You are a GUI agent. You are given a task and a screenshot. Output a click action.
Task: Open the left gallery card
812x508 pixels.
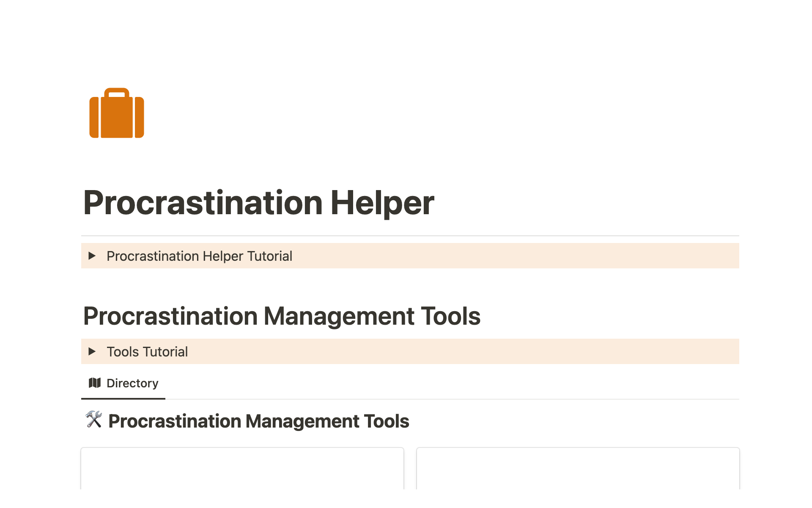click(x=242, y=468)
